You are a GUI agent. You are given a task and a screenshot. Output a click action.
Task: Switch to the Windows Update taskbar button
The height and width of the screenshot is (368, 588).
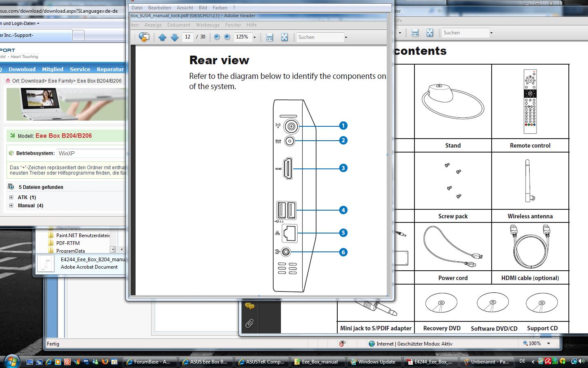pyautogui.click(x=374, y=361)
